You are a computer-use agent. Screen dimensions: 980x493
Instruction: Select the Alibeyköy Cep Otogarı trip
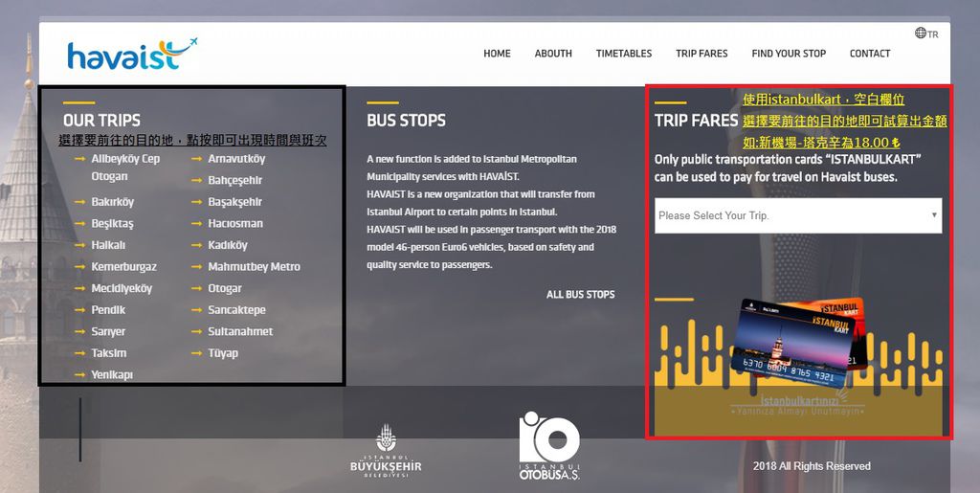click(x=125, y=168)
